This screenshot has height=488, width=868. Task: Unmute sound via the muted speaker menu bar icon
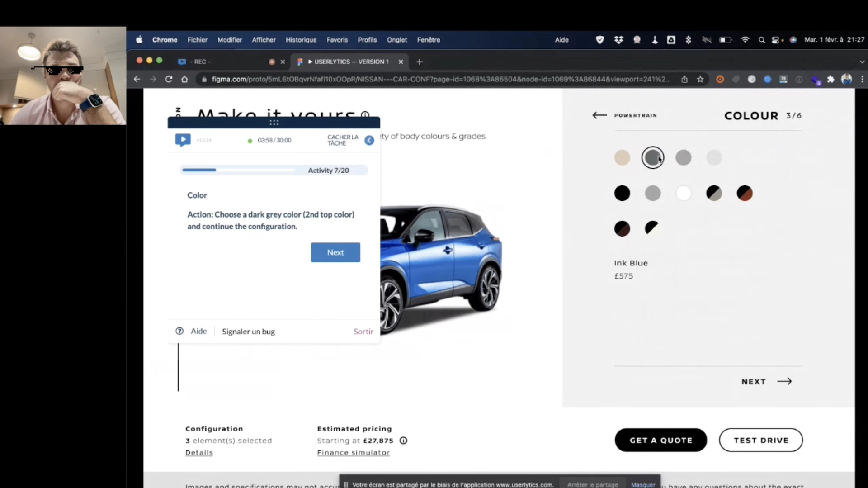click(x=707, y=40)
